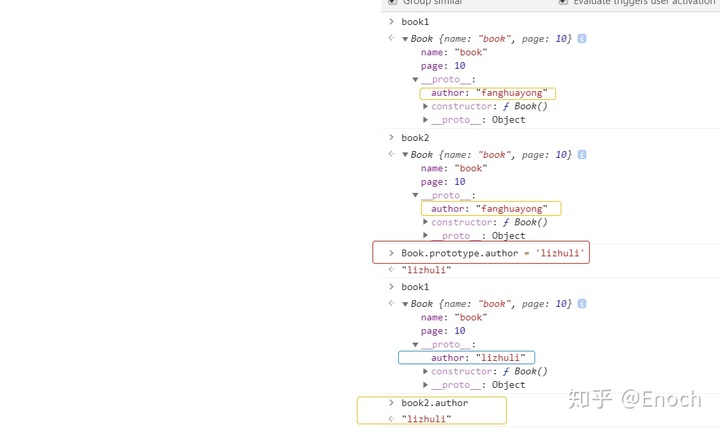Toggle the Evaluate triggers user activation checkbox
The image size is (720, 429).
pos(563,2)
